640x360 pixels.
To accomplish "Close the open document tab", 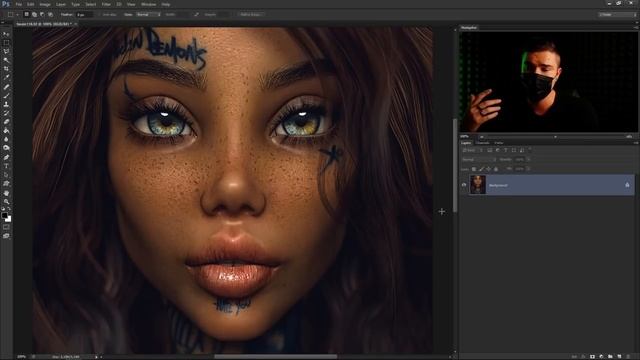I will (x=76, y=24).
